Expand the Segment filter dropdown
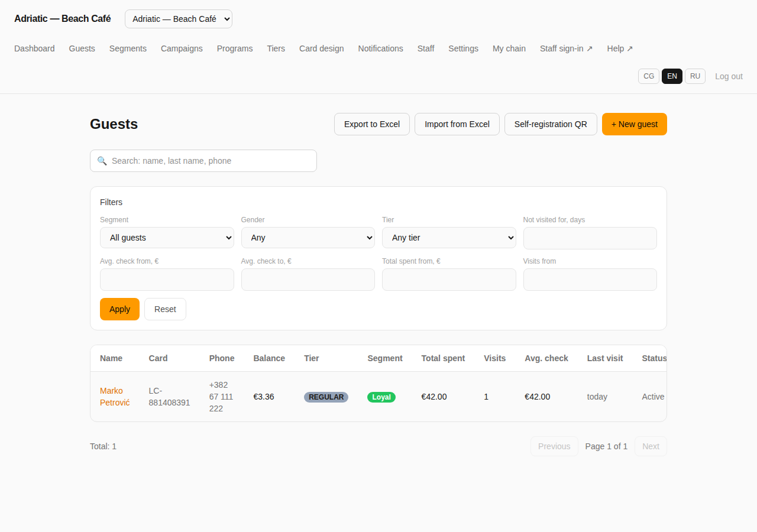The width and height of the screenshot is (757, 532). click(167, 238)
